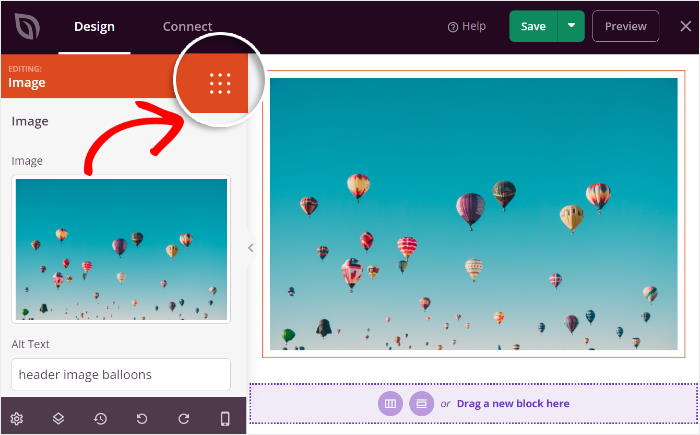Toggle mobile preview phone icon
The height and width of the screenshot is (435, 700).
[225, 418]
